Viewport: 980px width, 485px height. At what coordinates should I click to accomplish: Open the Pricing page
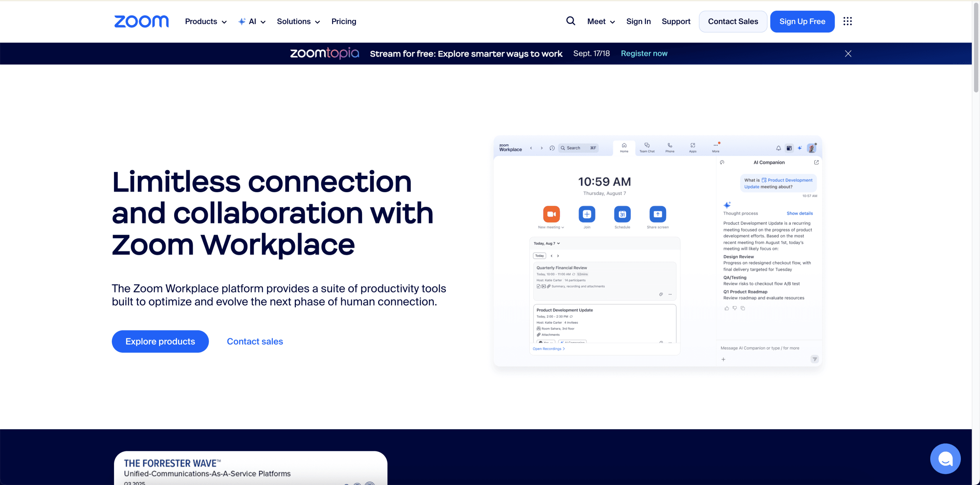[x=344, y=21]
